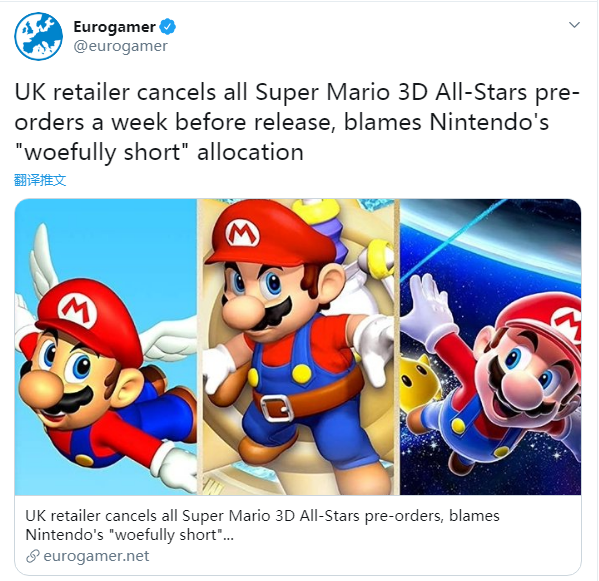Open the Eurogamer globe profile avatar
This screenshot has width=599, height=581.
(x=38, y=36)
